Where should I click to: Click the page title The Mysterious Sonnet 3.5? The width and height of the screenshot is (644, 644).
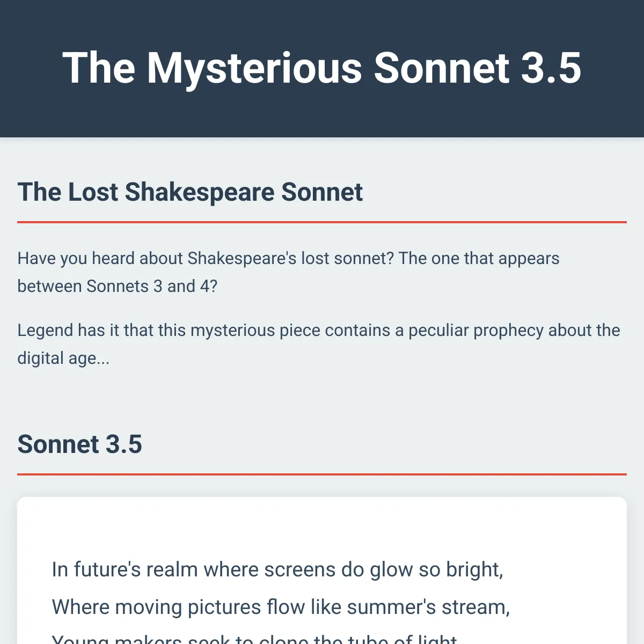[x=322, y=68]
